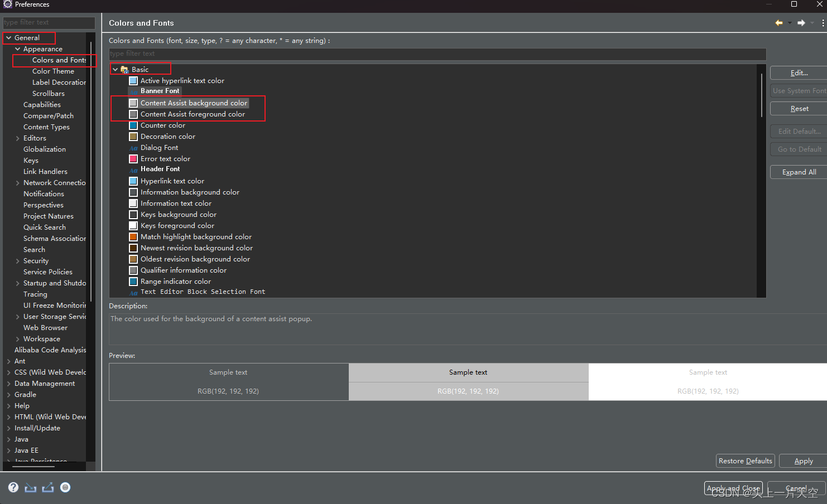This screenshot has height=504, width=827.
Task: Open the Help question mark icon
Action: pos(13,487)
